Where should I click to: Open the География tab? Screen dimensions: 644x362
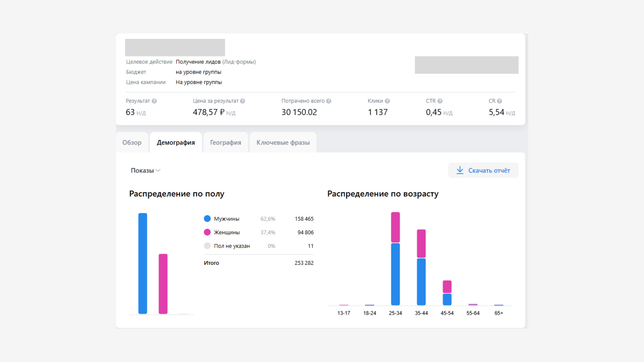coord(225,142)
